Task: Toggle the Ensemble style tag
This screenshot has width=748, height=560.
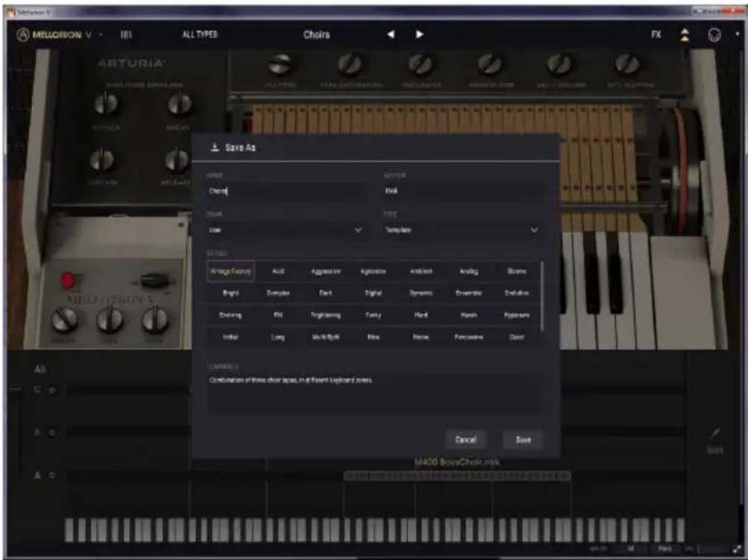Action: [x=469, y=293]
